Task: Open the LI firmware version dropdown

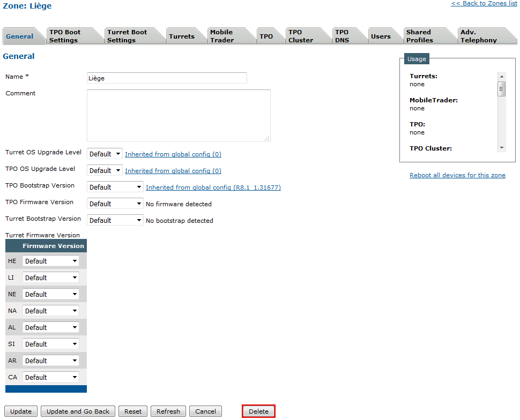Action: tap(51, 277)
